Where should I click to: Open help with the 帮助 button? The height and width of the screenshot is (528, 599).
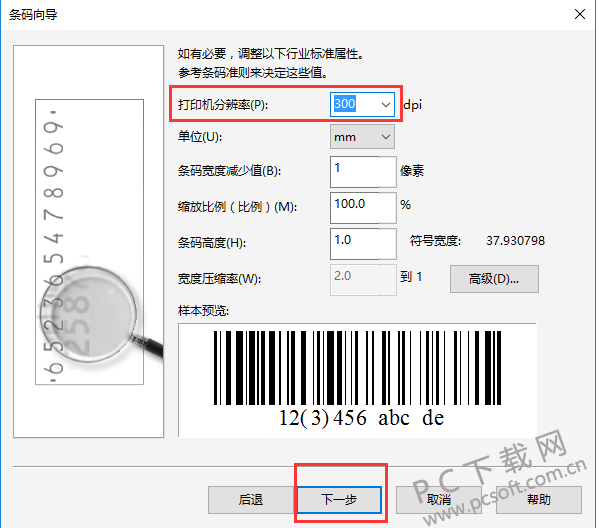point(539,500)
